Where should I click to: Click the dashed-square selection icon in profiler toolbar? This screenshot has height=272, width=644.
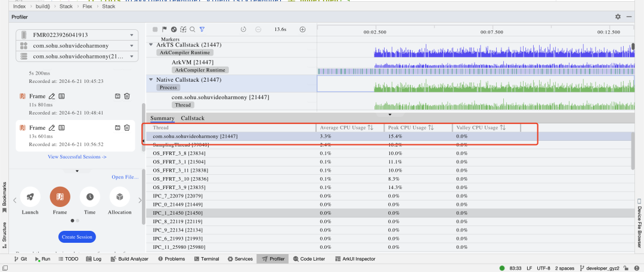pos(183,29)
